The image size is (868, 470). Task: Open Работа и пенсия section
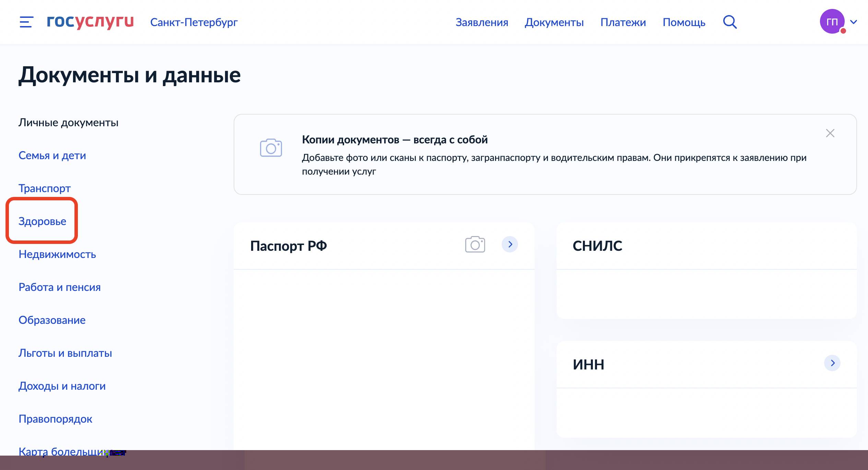(60, 287)
